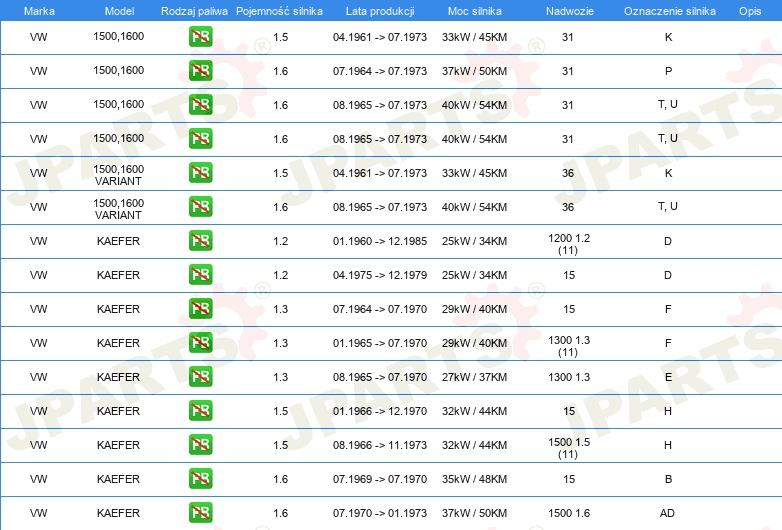This screenshot has height=530, width=782.
Task: Click the Rodzaj paliwa column header
Action: point(194,10)
